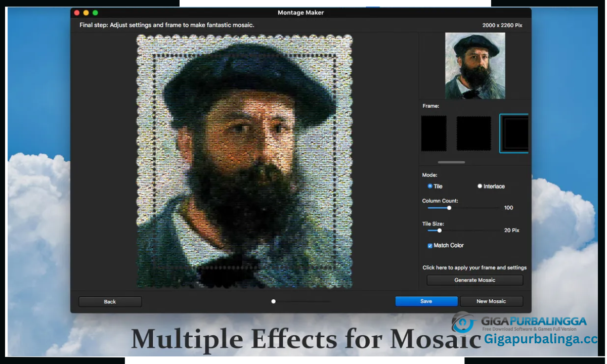Close the Montage Maker window

pyautogui.click(x=77, y=13)
